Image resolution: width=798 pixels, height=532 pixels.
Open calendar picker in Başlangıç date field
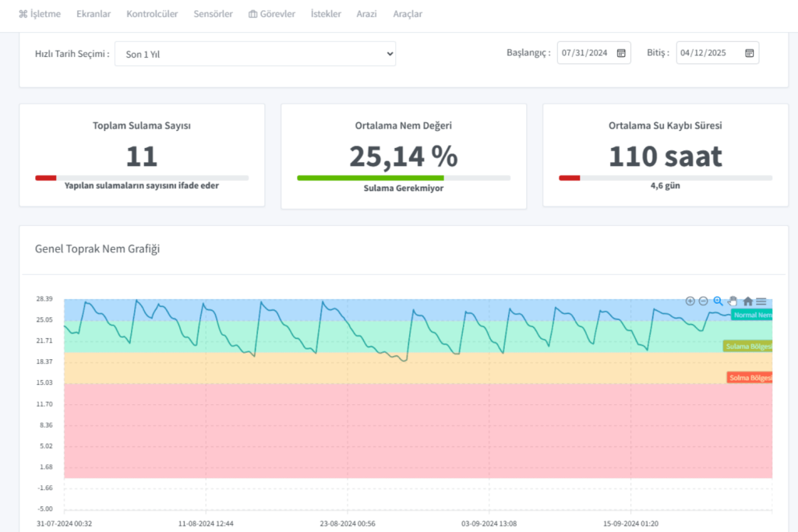pyautogui.click(x=621, y=53)
